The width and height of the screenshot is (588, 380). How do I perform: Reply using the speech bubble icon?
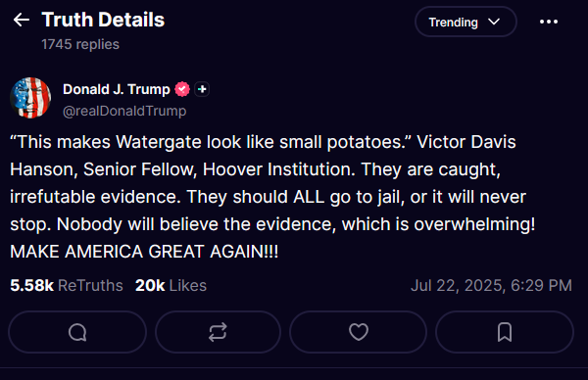77,332
